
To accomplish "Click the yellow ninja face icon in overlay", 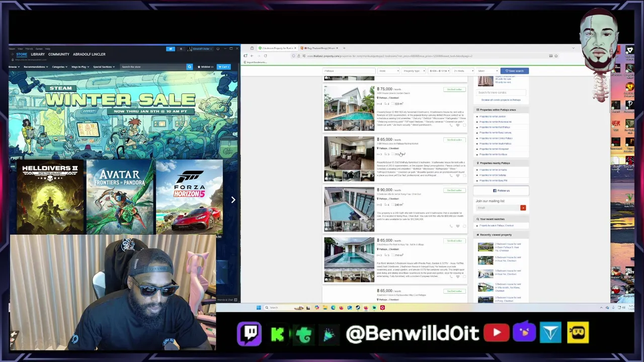I will (x=578, y=333).
